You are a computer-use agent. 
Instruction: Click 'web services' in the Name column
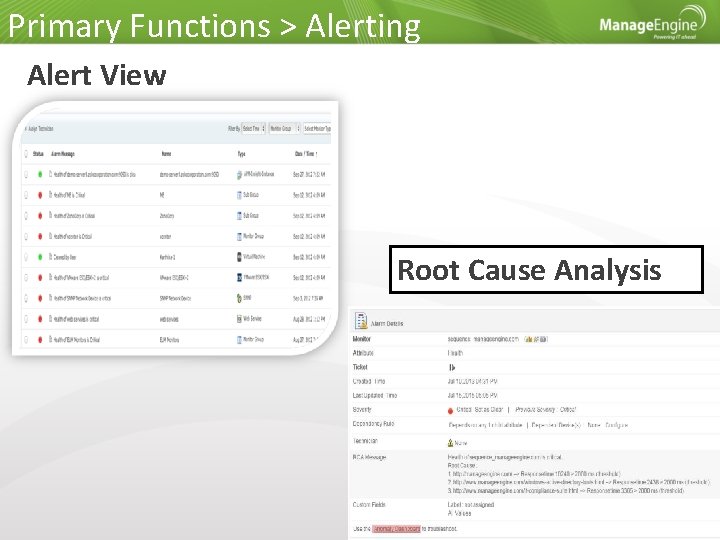click(x=169, y=319)
